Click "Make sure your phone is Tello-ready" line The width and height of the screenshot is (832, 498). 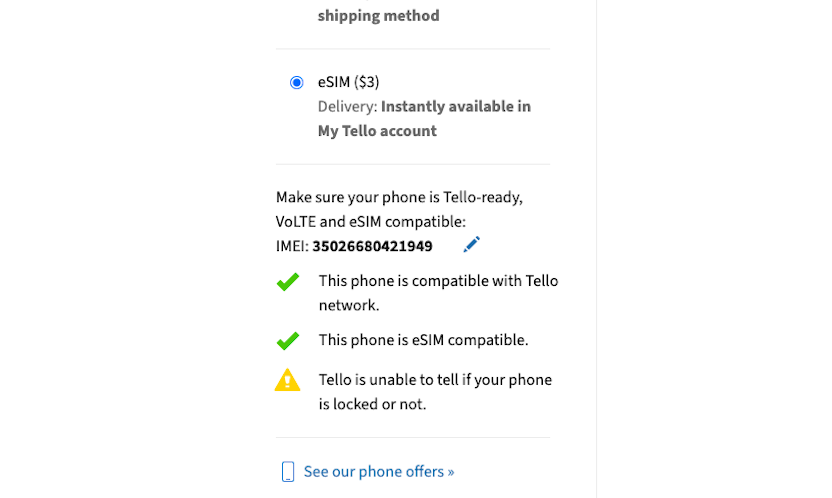(x=399, y=197)
